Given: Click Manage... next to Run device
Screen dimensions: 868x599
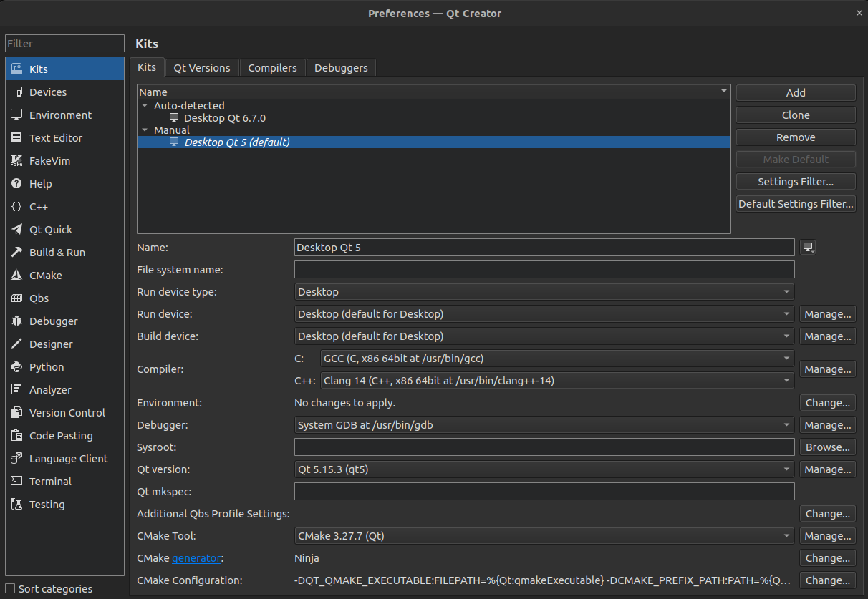Looking at the screenshot, I should pyautogui.click(x=827, y=314).
